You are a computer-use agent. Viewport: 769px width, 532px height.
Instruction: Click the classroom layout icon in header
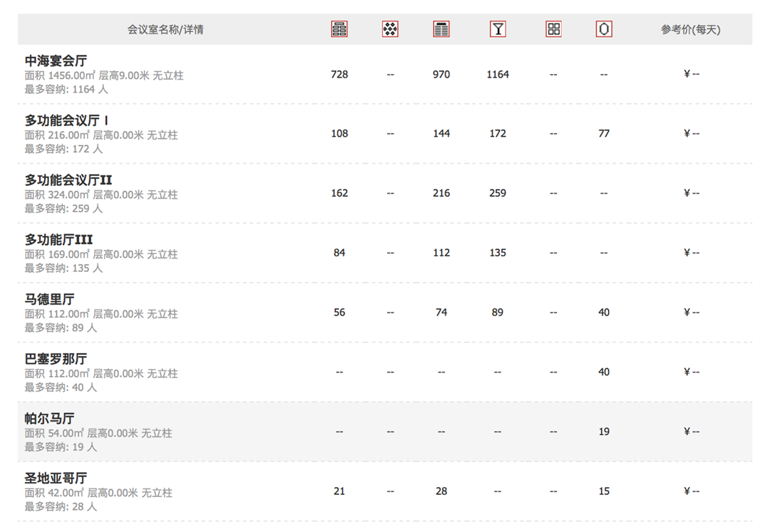340,29
